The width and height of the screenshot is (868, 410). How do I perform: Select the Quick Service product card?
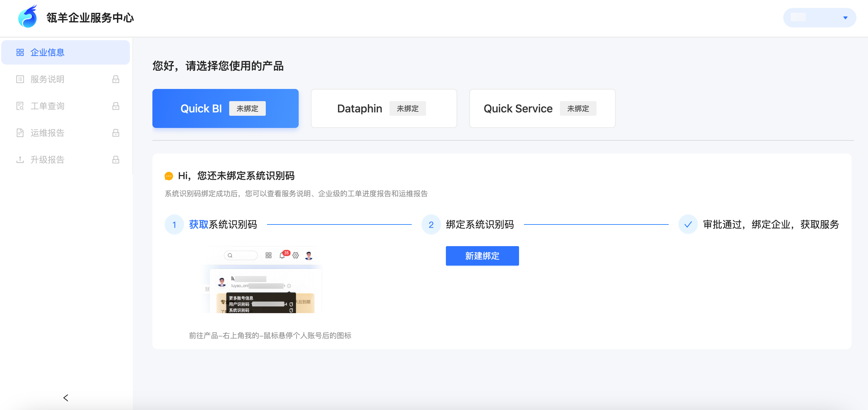(x=542, y=108)
